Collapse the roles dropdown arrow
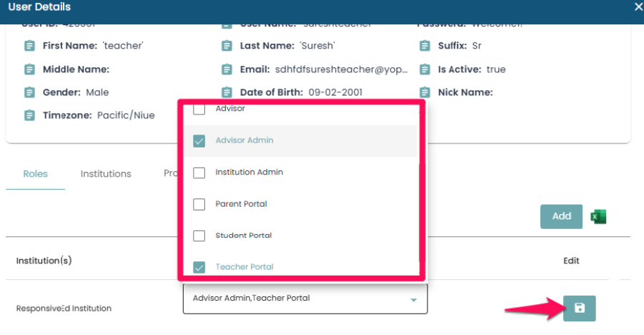The width and height of the screenshot is (644, 335). tap(413, 300)
